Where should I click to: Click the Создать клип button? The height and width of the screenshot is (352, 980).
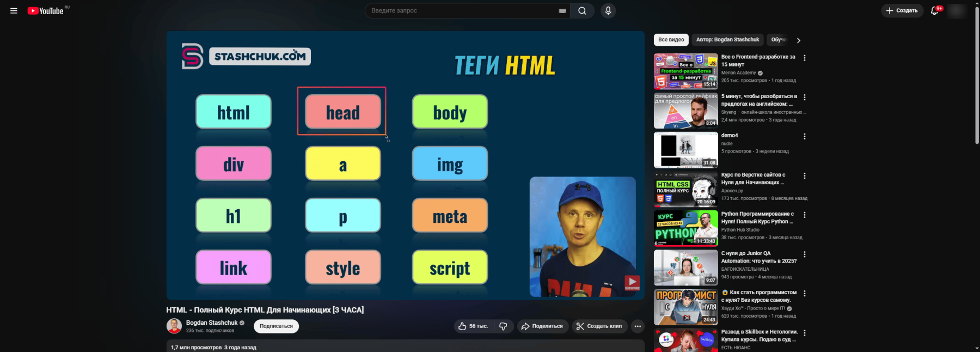pos(599,326)
